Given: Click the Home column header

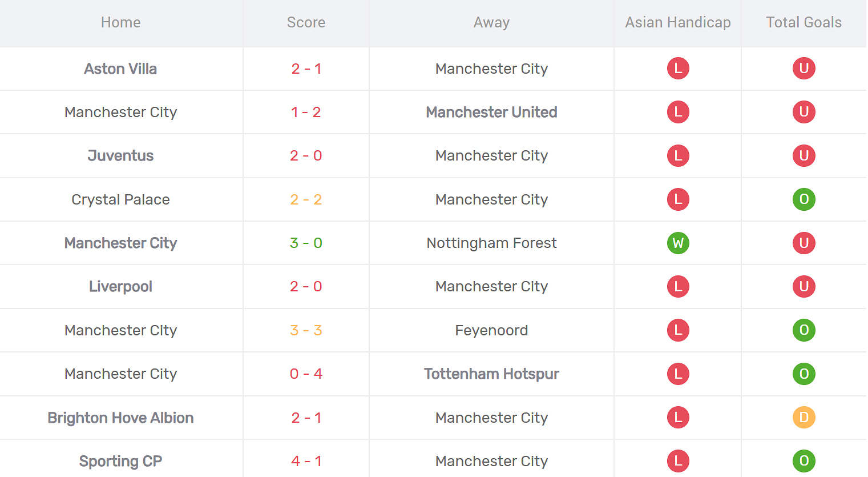Looking at the screenshot, I should coord(120,22).
